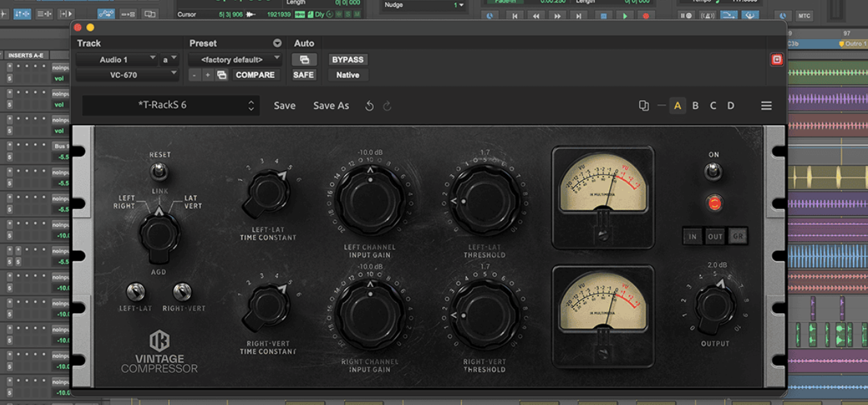This screenshot has height=405, width=868.
Task: Open the insert position 'a' dropdown
Action: 170,60
